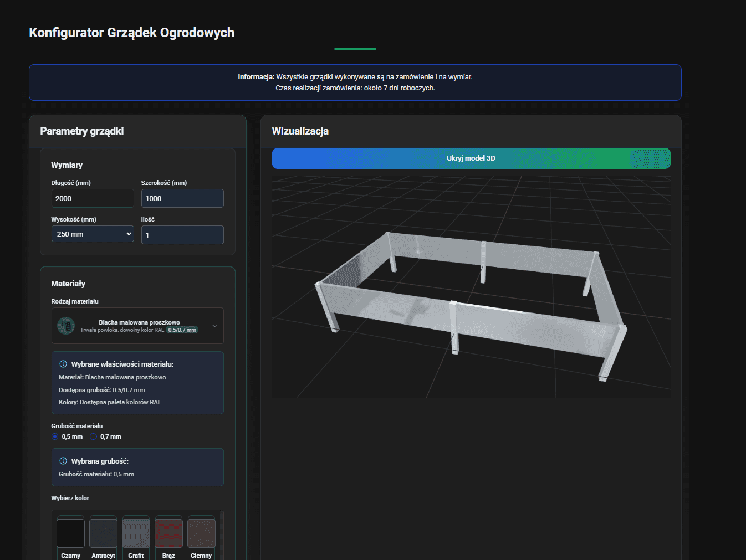The height and width of the screenshot is (560, 746).
Task: Choose the Ciemny color swatch
Action: tap(201, 533)
